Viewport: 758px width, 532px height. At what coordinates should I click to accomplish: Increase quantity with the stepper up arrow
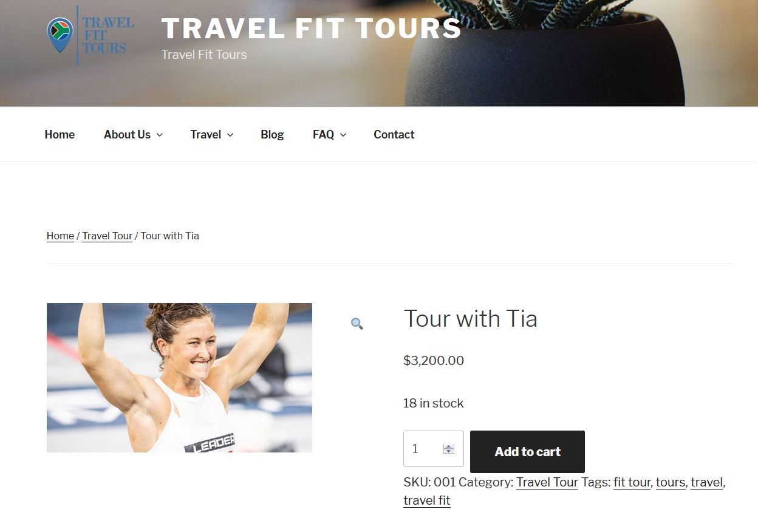[449, 446]
